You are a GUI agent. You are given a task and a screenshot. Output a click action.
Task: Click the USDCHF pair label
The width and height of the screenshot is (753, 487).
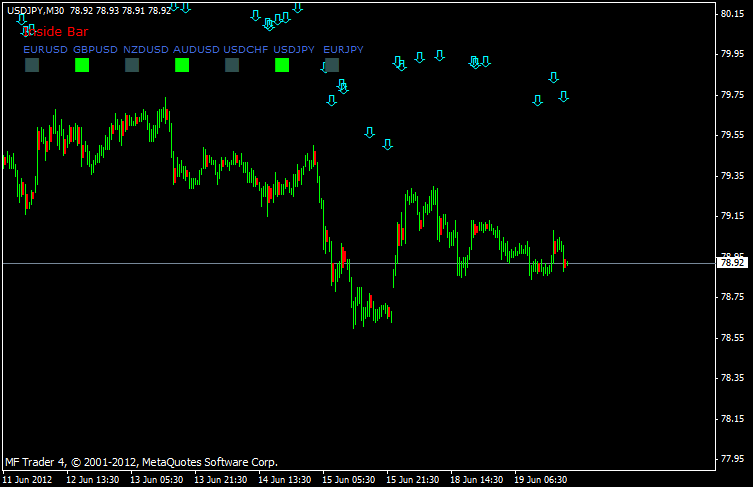point(246,49)
